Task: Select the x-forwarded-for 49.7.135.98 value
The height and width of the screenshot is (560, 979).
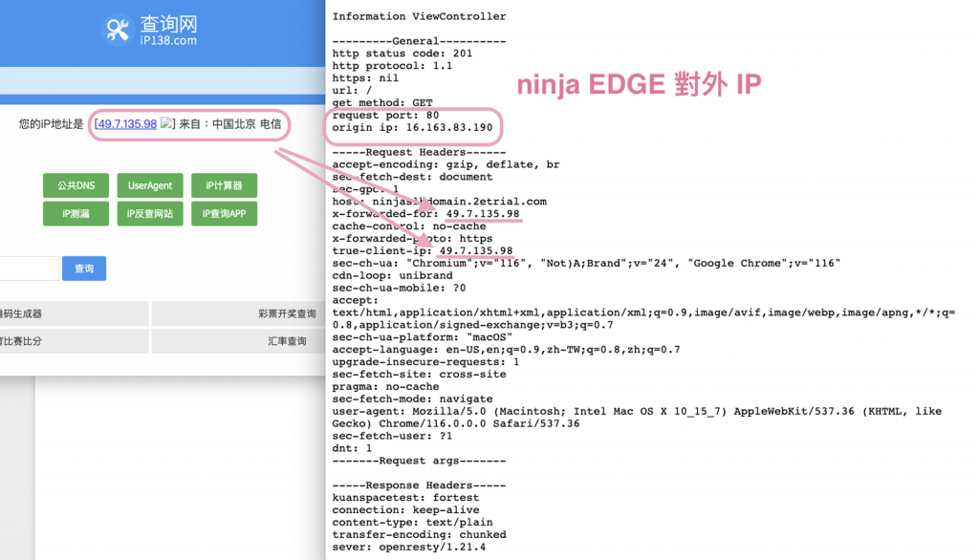Action: 483,213
